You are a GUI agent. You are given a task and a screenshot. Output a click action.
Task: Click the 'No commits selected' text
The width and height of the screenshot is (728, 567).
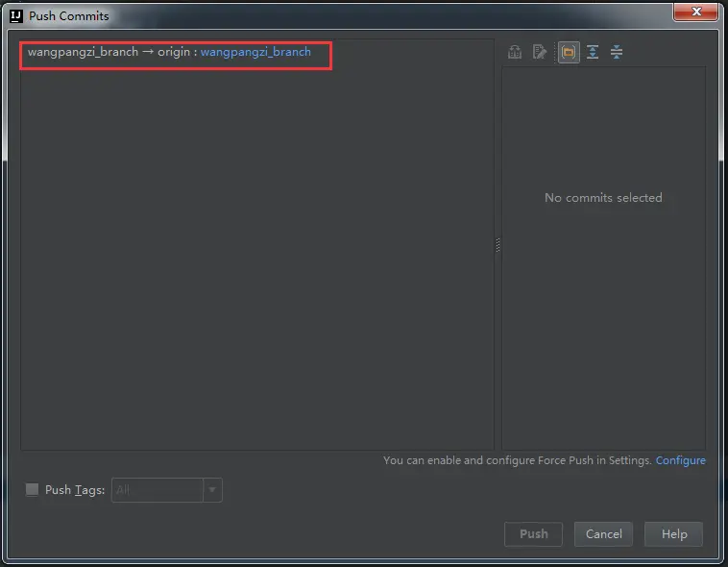[603, 198]
